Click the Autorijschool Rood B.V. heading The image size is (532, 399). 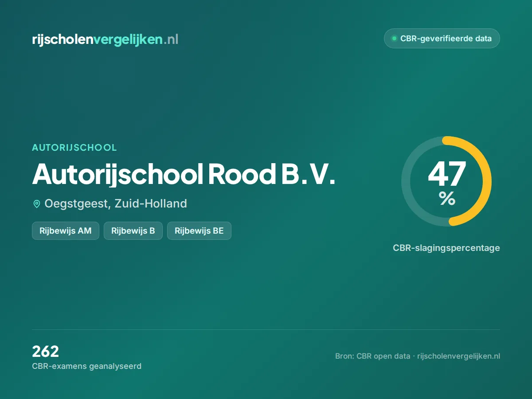click(x=184, y=174)
